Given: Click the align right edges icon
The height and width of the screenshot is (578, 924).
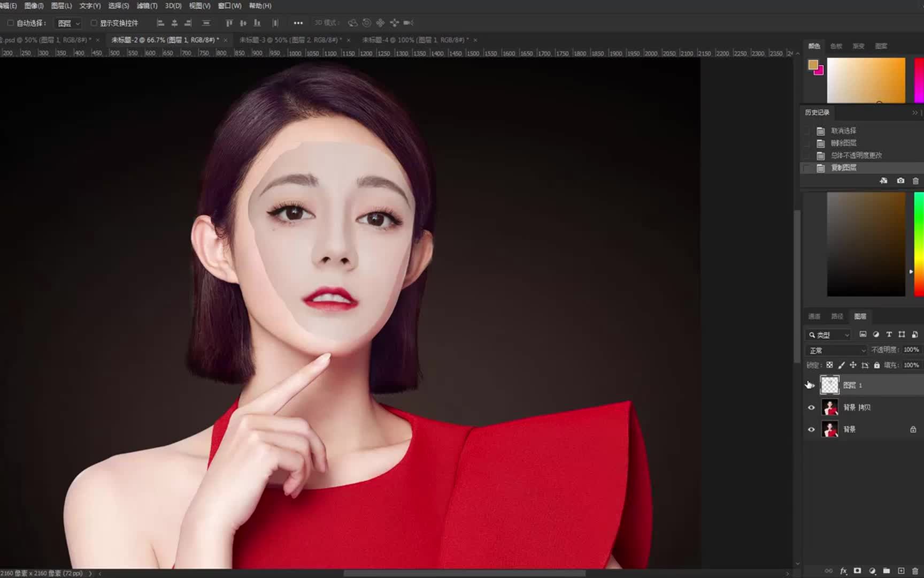Looking at the screenshot, I should pos(188,23).
